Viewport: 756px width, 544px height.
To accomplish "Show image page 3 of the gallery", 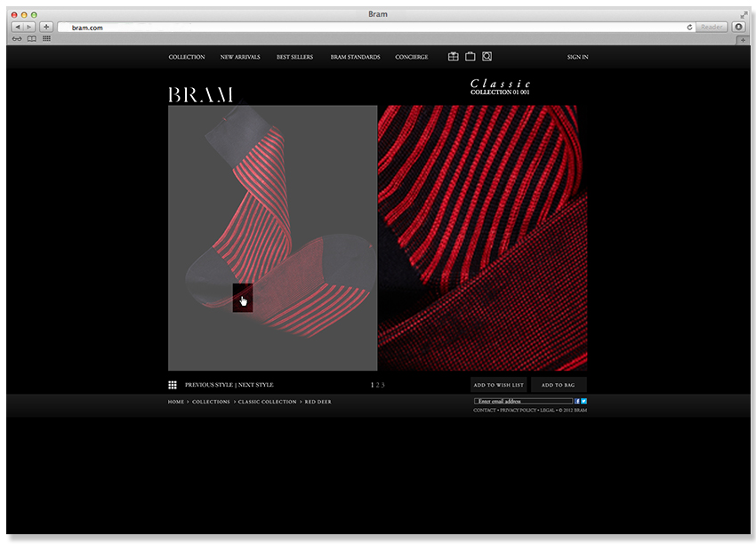I will [382, 385].
